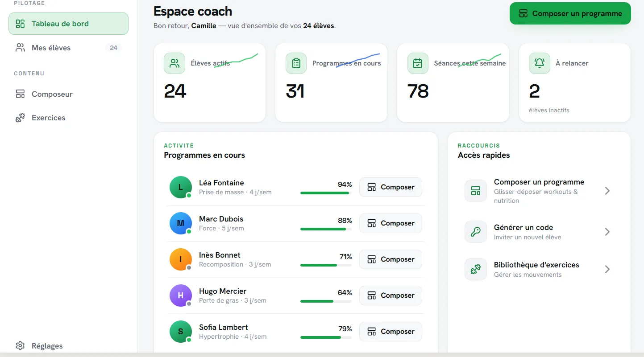Click the layout icon beside Composer un programme shortcut
Viewport: 644px width, 357px height.
(476, 191)
